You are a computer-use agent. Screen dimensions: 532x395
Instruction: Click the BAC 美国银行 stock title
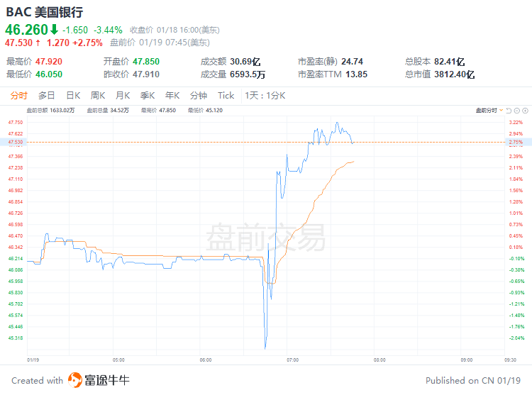click(44, 12)
